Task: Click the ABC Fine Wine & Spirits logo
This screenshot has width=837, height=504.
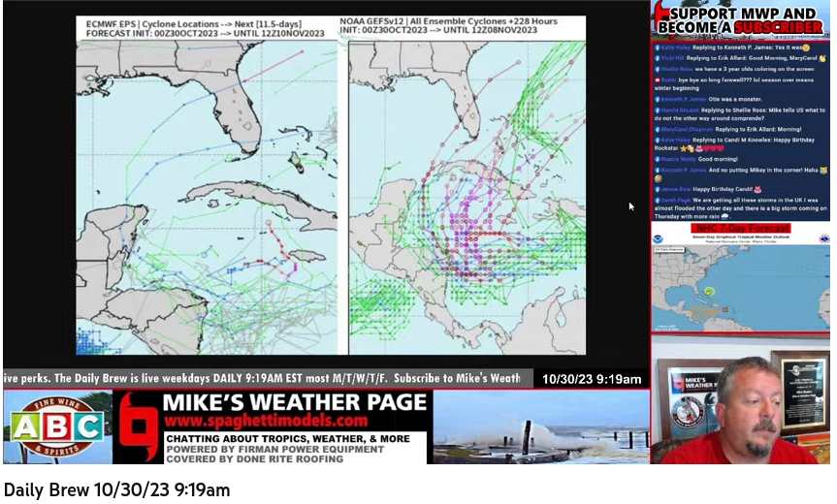Action: (x=57, y=426)
